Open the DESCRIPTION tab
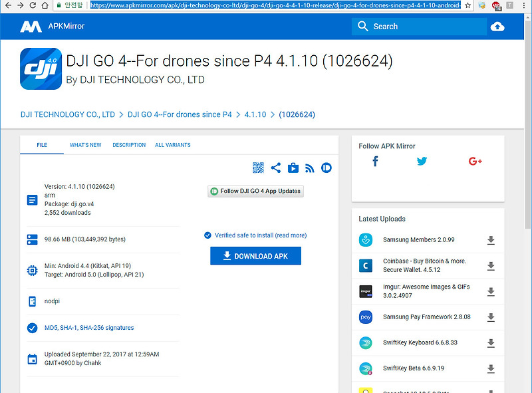Screen dimensions: 532x393 (129, 145)
